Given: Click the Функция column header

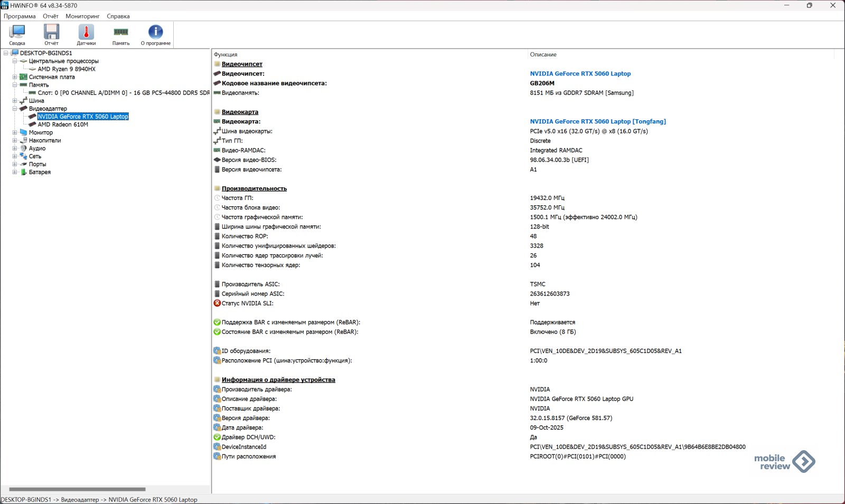Looking at the screenshot, I should coord(226,54).
